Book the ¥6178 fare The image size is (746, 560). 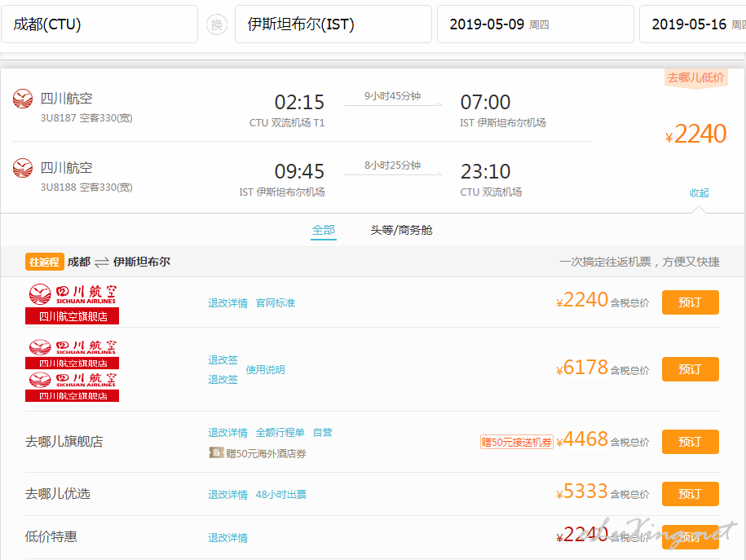[691, 369]
